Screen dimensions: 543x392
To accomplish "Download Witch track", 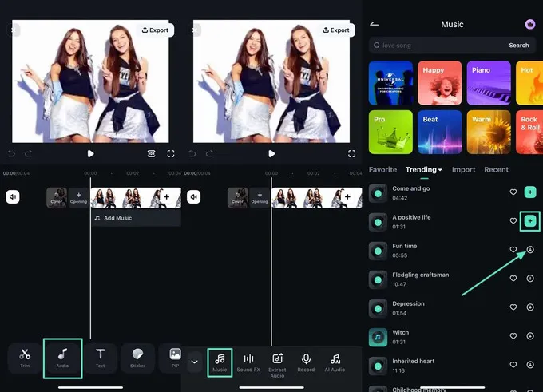I will tap(530, 336).
